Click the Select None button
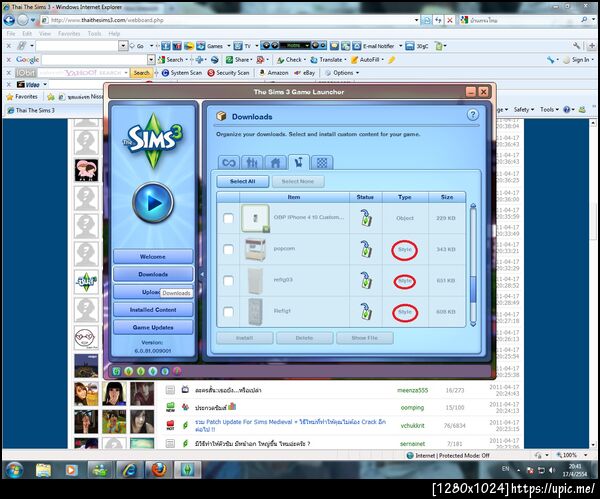 pos(298,181)
